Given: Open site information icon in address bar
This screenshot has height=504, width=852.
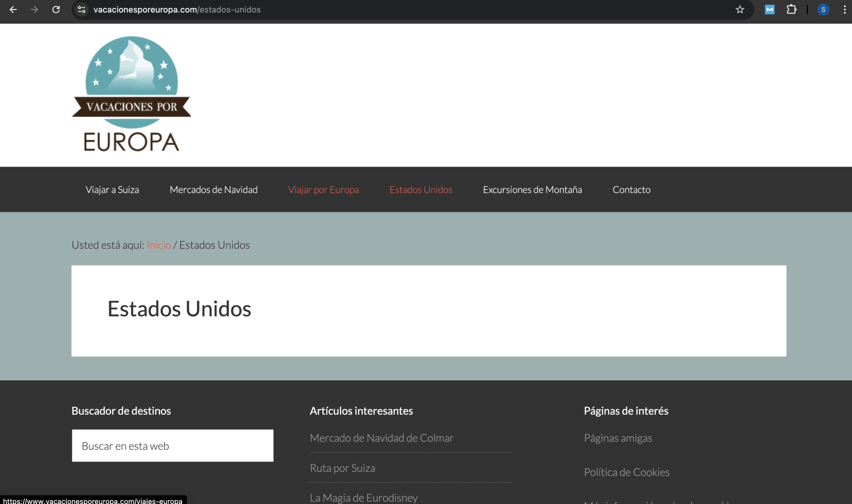Looking at the screenshot, I should click(82, 9).
